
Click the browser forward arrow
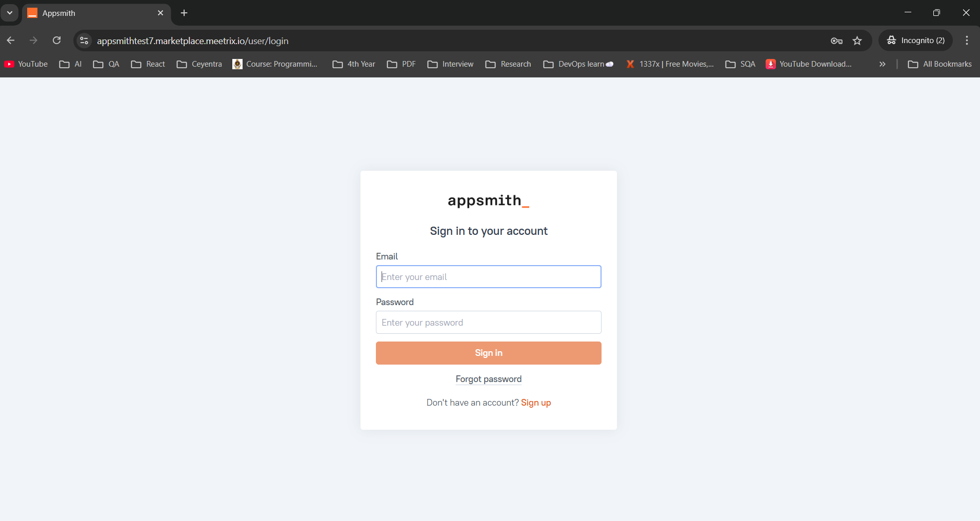(x=34, y=41)
